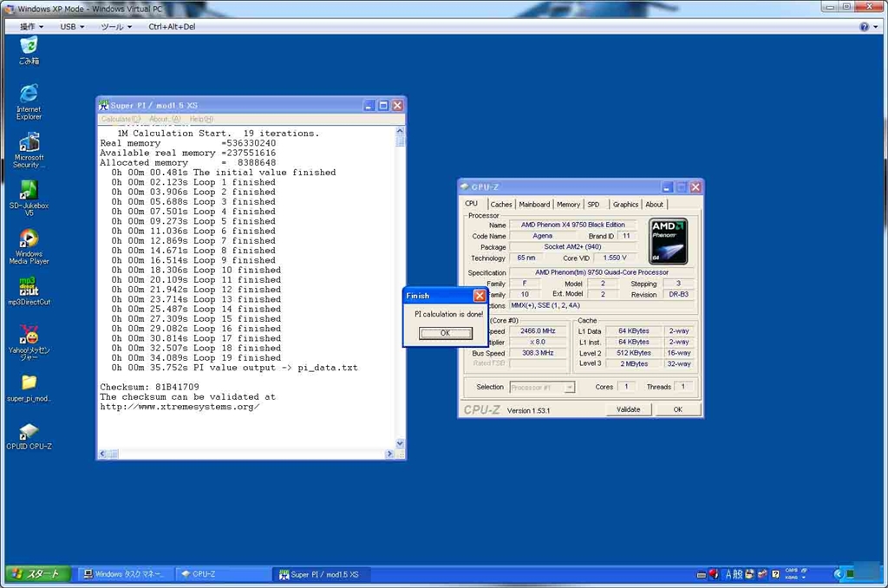Open the Windows XP Start button

pos(36,574)
